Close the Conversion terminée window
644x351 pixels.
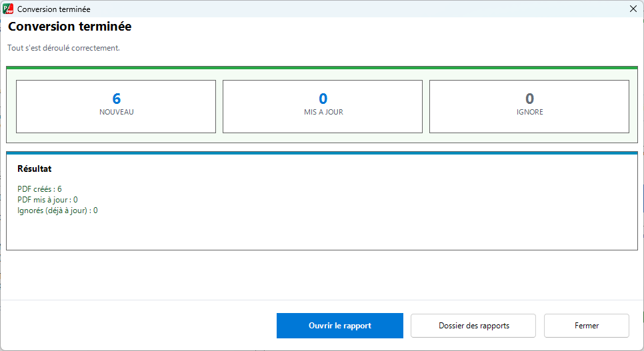click(x=633, y=9)
